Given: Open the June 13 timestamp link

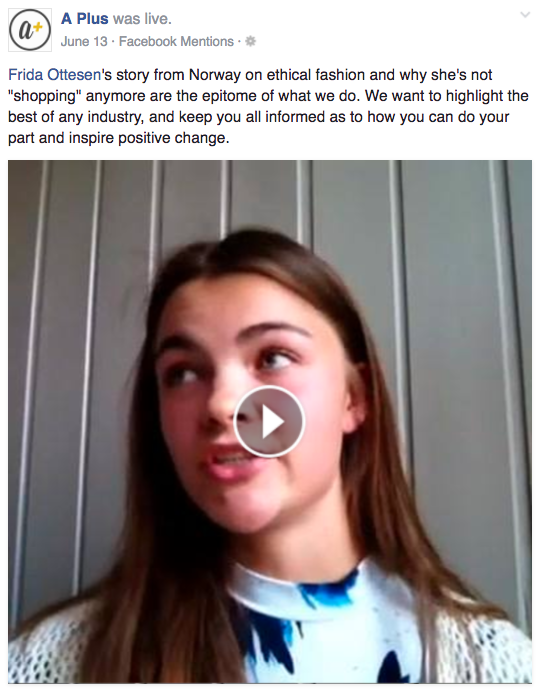Looking at the screenshot, I should 84,41.
